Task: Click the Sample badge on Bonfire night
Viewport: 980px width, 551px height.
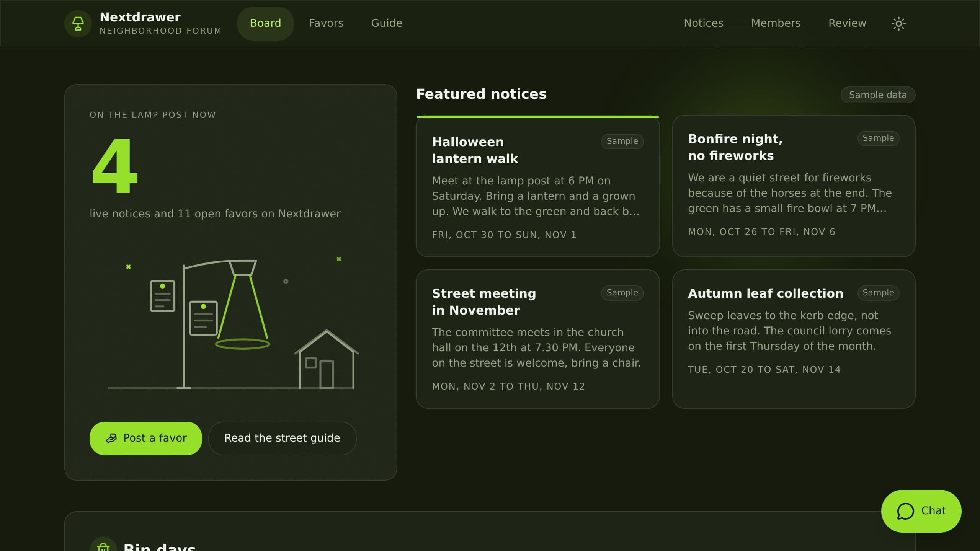Action: [x=878, y=138]
